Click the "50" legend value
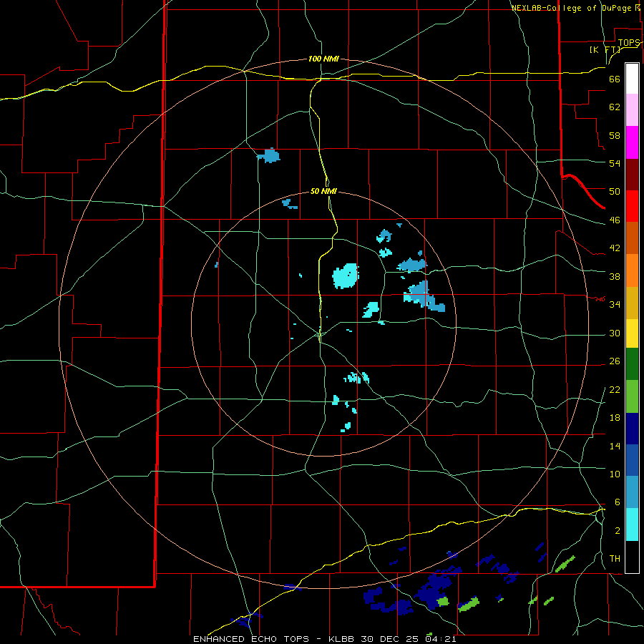The height and width of the screenshot is (644, 644). point(615,191)
